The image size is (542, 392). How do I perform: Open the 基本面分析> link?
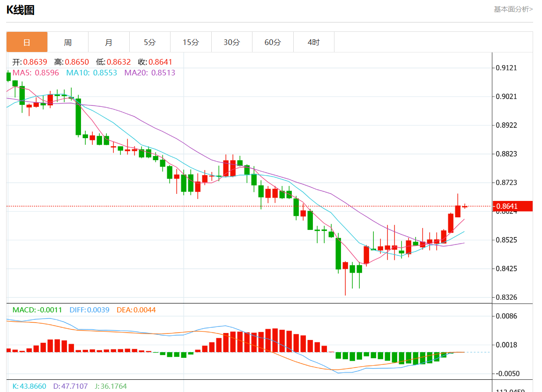(x=513, y=9)
